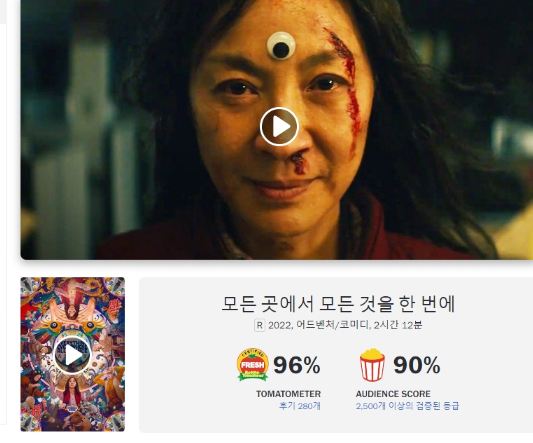Click the googly eye on the woman's forehead
This screenshot has height=443, width=533.
click(281, 46)
